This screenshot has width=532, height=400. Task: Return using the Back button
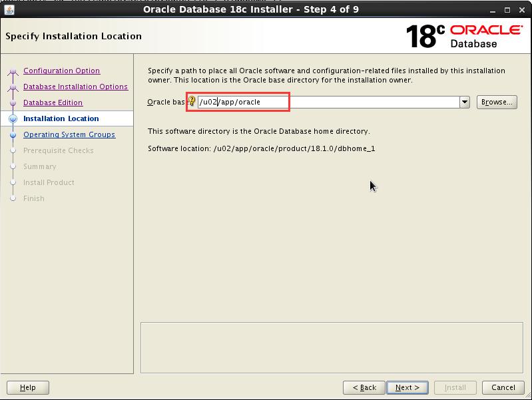pyautogui.click(x=364, y=387)
